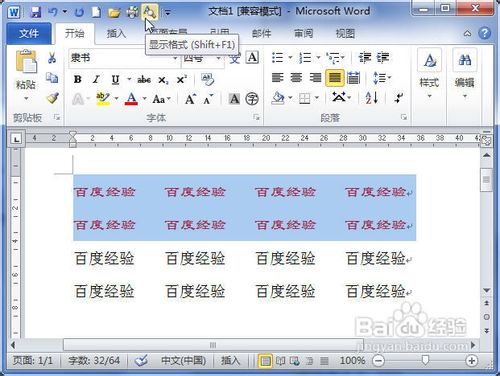
Task: Expand underline style dropdown arrow
Action: (x=129, y=79)
